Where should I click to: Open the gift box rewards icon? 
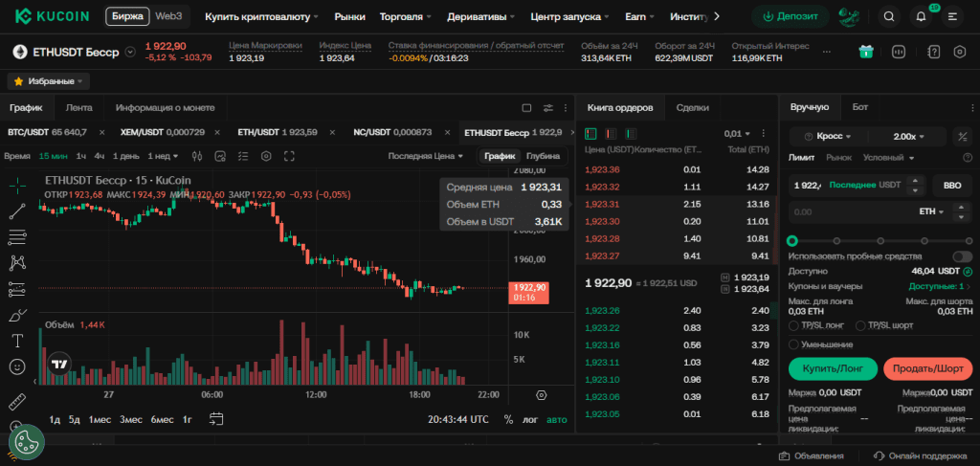[x=865, y=52]
